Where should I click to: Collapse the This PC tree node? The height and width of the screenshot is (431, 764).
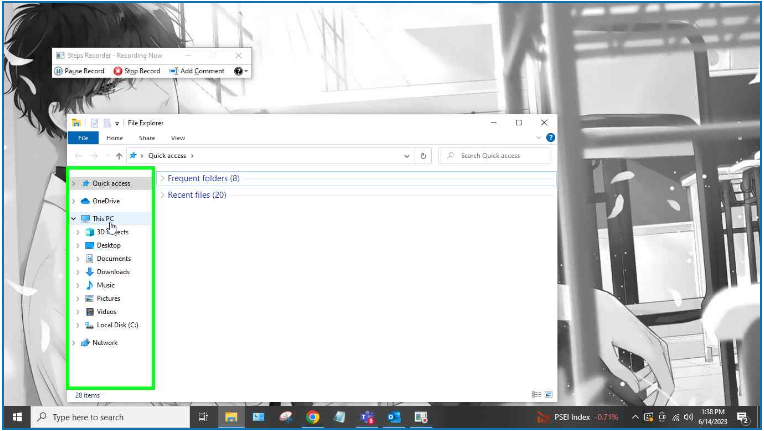point(74,219)
